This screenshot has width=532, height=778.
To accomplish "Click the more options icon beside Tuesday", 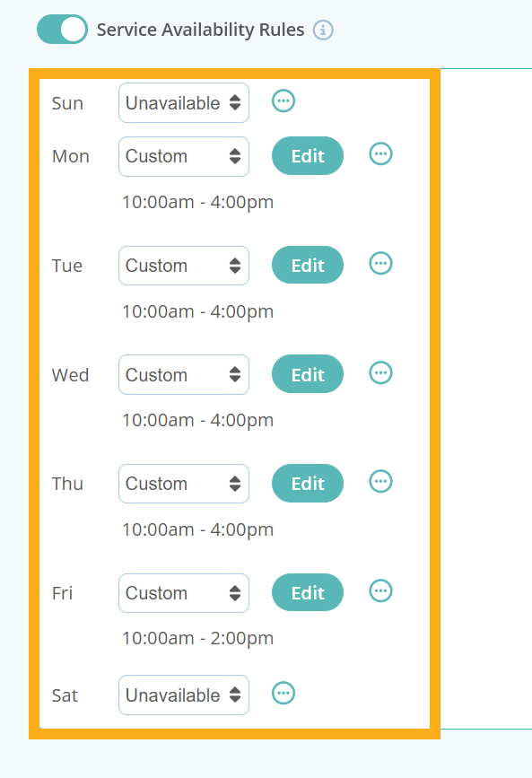I will pos(380,264).
